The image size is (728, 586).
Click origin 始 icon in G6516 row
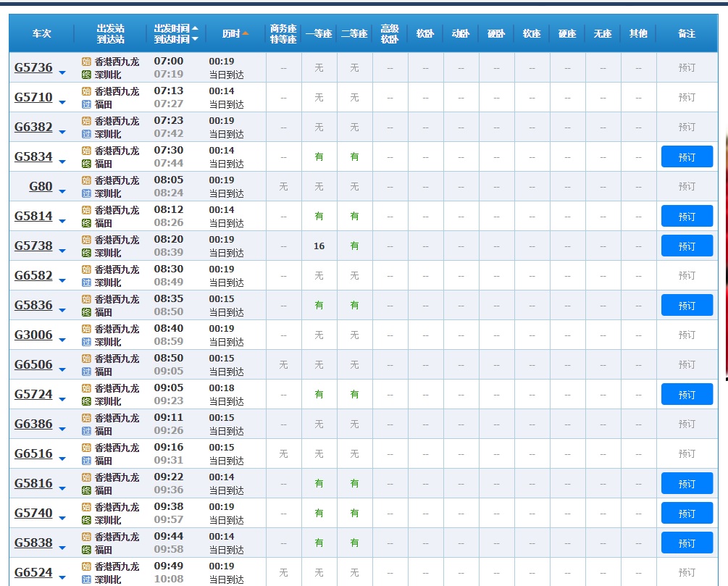(86, 448)
